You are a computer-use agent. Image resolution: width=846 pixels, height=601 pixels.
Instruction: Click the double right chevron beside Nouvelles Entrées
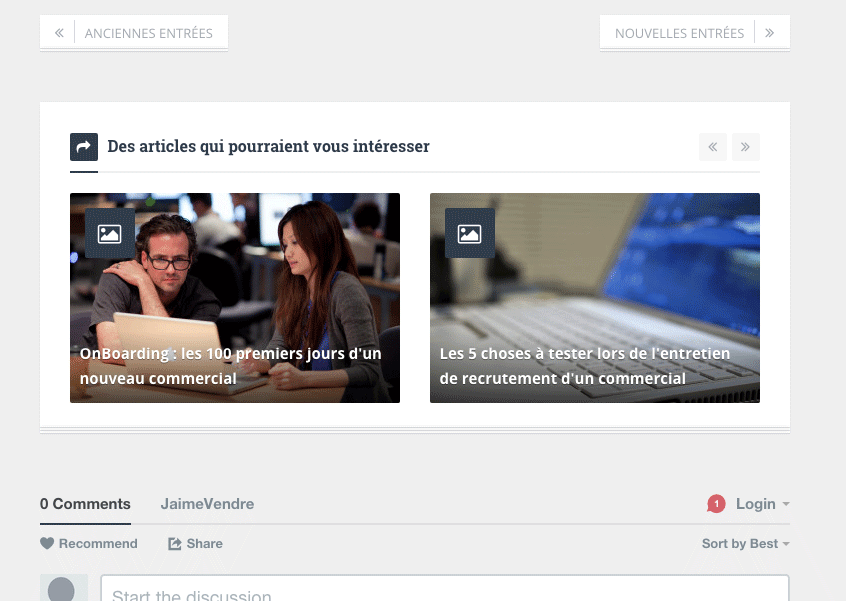[770, 33]
